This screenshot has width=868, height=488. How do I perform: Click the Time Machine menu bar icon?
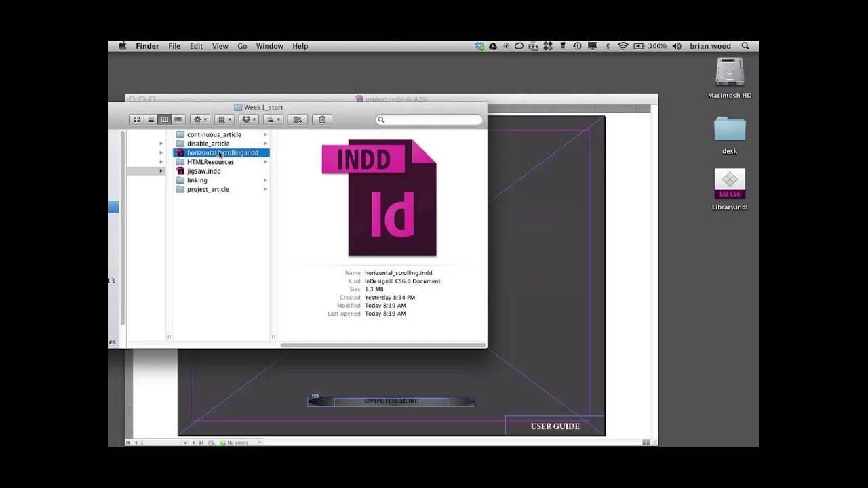577,46
